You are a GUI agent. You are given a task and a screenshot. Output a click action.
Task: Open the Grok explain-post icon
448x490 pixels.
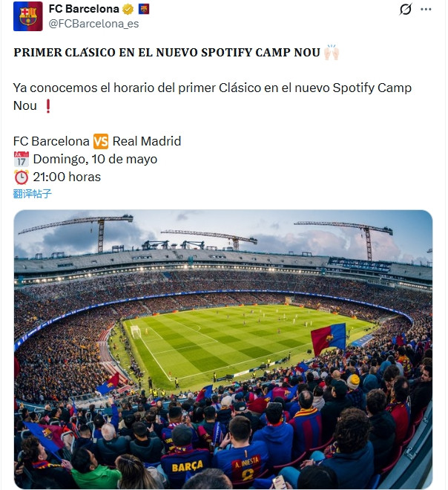tap(405, 10)
